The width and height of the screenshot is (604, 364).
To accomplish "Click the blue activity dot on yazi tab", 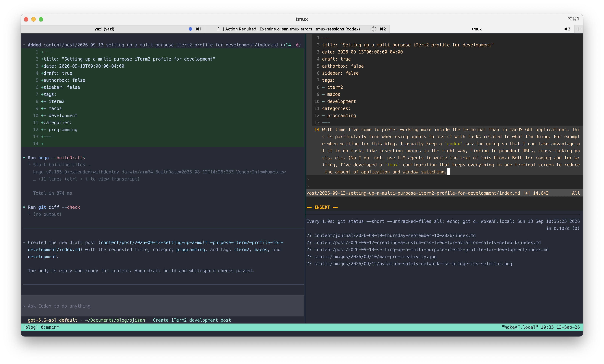I will pos(190,29).
